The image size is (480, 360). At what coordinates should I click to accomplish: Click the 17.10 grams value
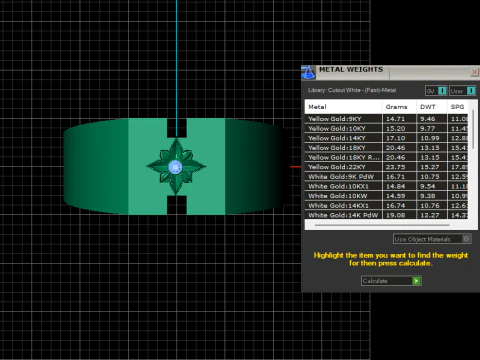coord(395,138)
